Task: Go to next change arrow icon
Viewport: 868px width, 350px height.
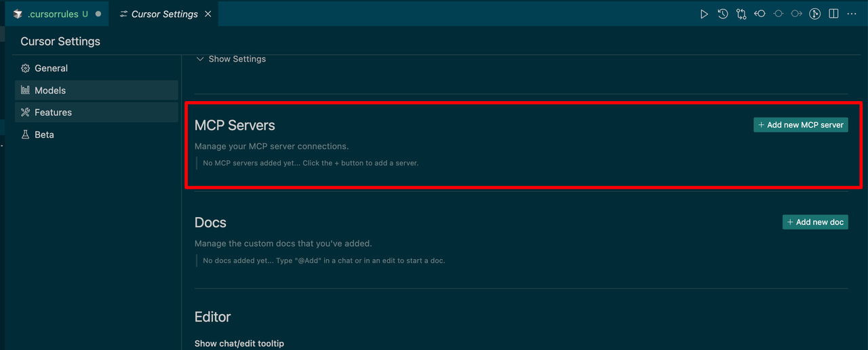Action: pyautogui.click(x=797, y=14)
